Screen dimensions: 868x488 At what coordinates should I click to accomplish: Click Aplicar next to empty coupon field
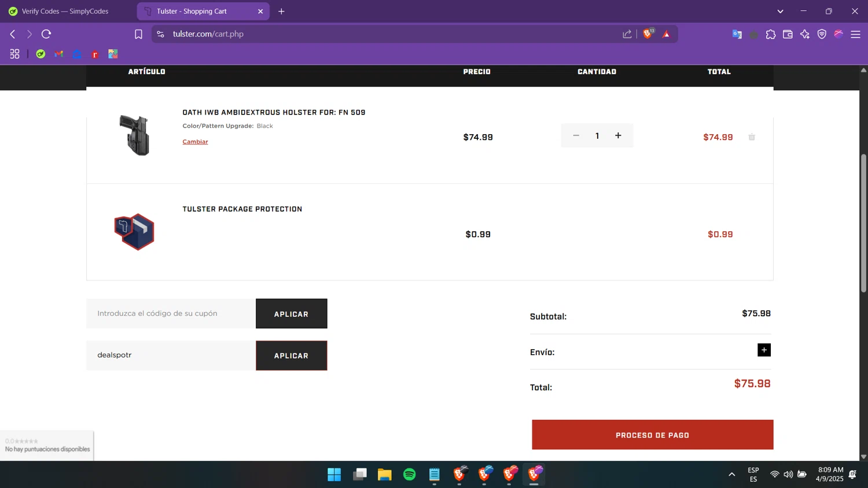[291, 313]
